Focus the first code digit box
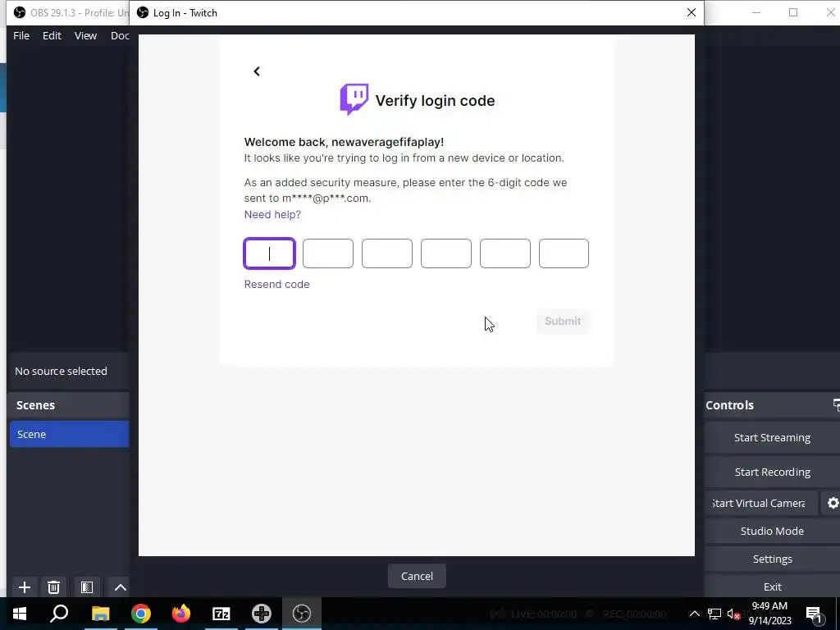Screen dimensions: 840x630 click(269, 253)
